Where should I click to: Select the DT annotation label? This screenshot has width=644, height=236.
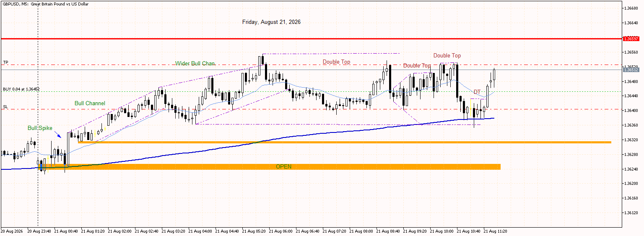[477, 92]
